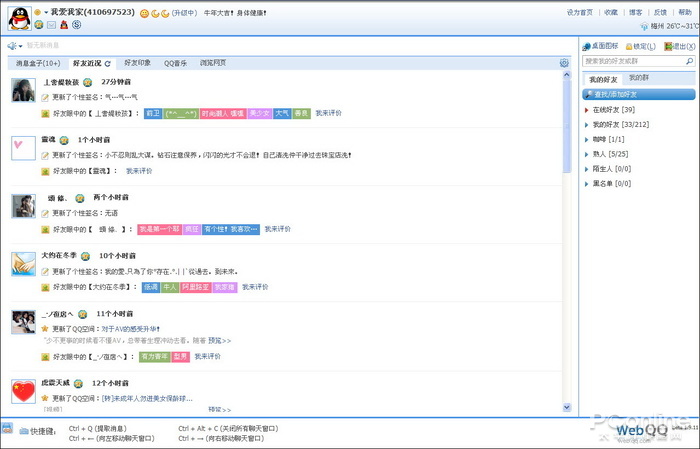Open the status dropdown arrow beside 我爱我家
700x449 pixels.
(x=46, y=12)
